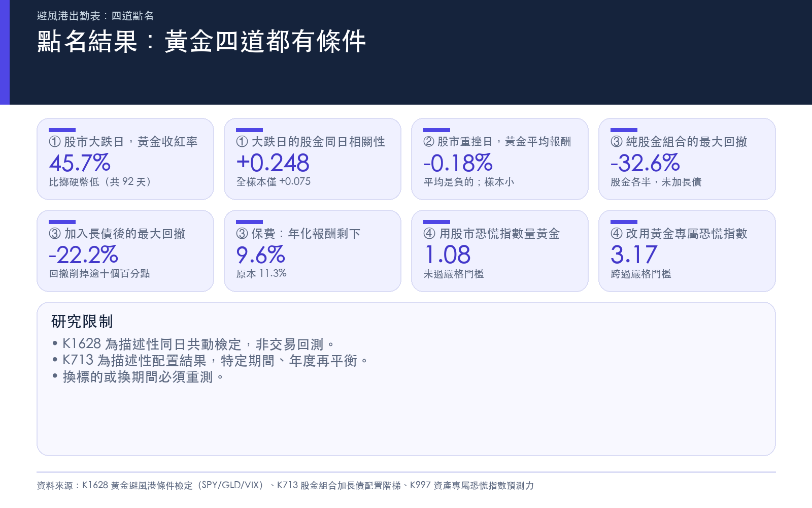Click the 45.7% value
This screenshot has width=812, height=508.
click(x=80, y=163)
